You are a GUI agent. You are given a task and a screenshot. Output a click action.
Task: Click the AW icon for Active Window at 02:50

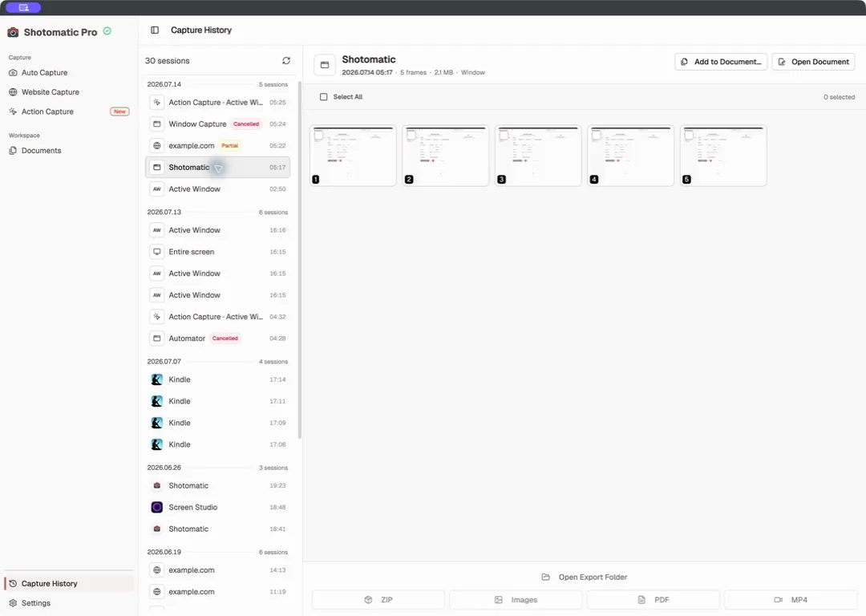tap(157, 189)
